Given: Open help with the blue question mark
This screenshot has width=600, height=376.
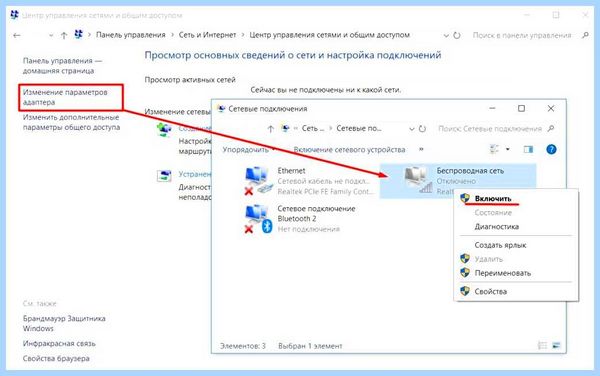Looking at the screenshot, I should 551,149.
